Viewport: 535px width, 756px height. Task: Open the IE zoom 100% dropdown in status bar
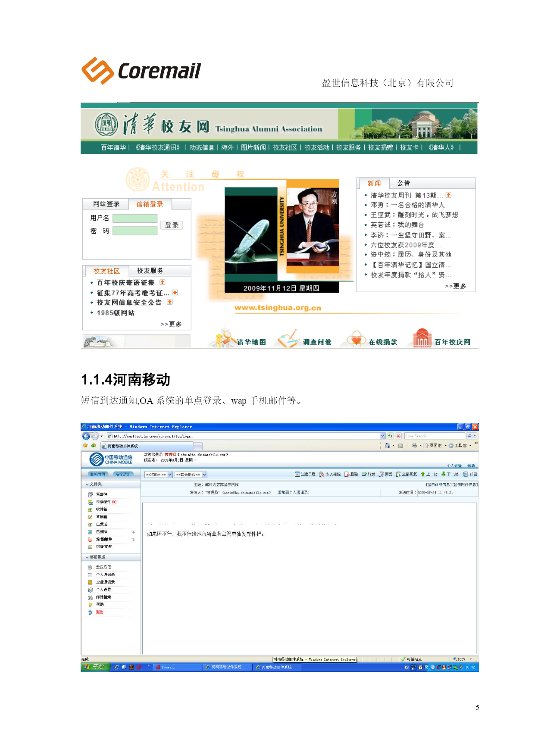coord(471,659)
